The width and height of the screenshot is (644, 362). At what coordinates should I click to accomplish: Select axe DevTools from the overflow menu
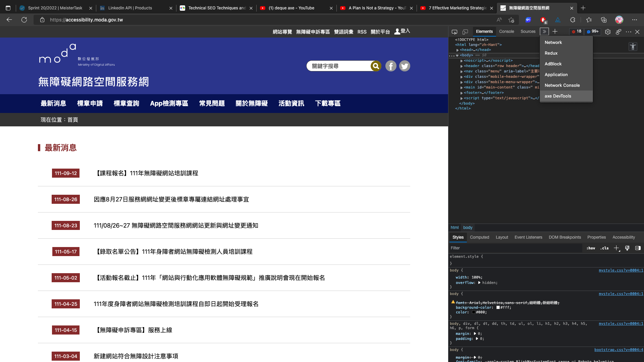coord(558,96)
